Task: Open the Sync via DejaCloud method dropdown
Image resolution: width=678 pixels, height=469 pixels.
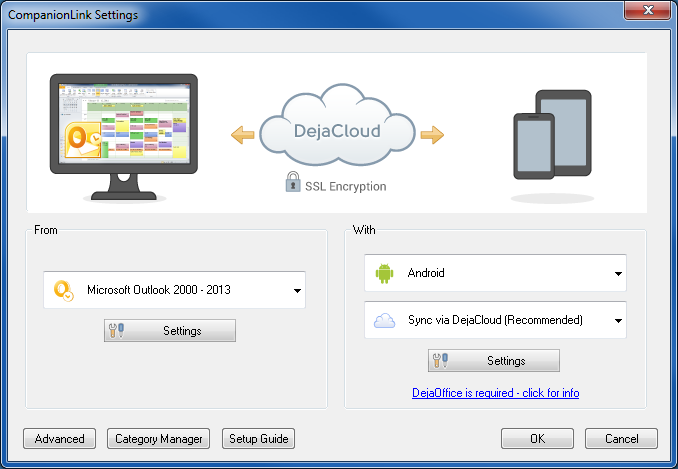Action: click(x=495, y=320)
